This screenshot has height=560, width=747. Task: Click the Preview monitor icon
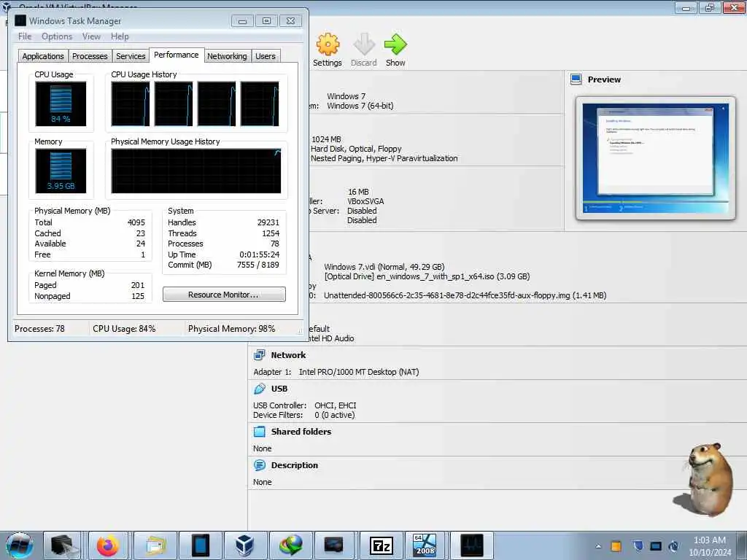click(576, 79)
